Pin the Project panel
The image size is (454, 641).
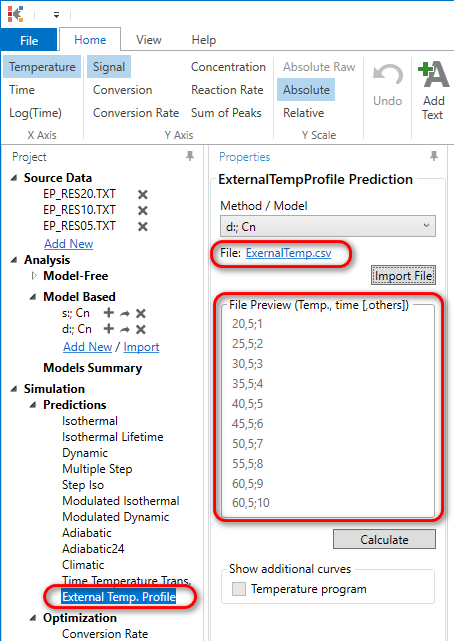(190, 156)
